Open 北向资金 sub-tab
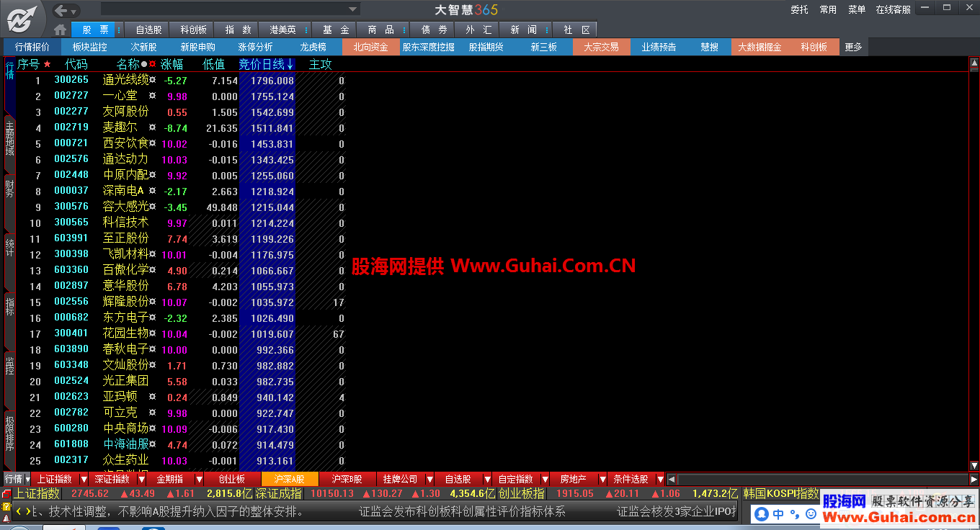This screenshot has width=980, height=530. [371, 47]
